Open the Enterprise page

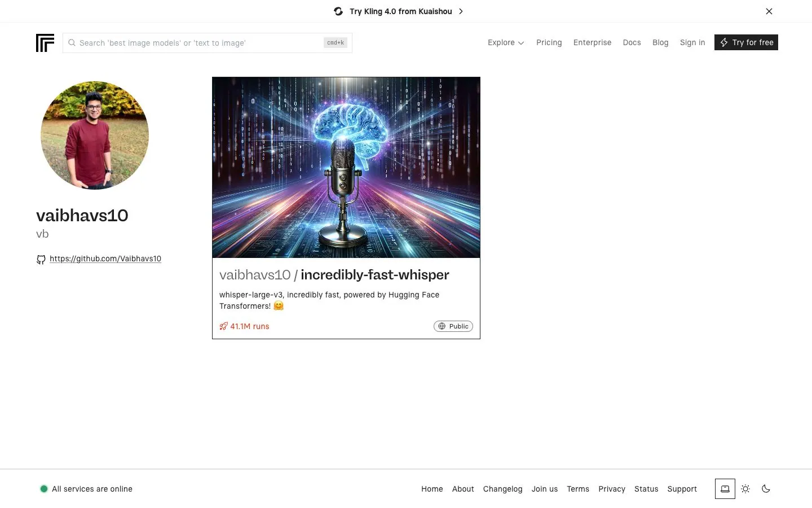tap(592, 42)
